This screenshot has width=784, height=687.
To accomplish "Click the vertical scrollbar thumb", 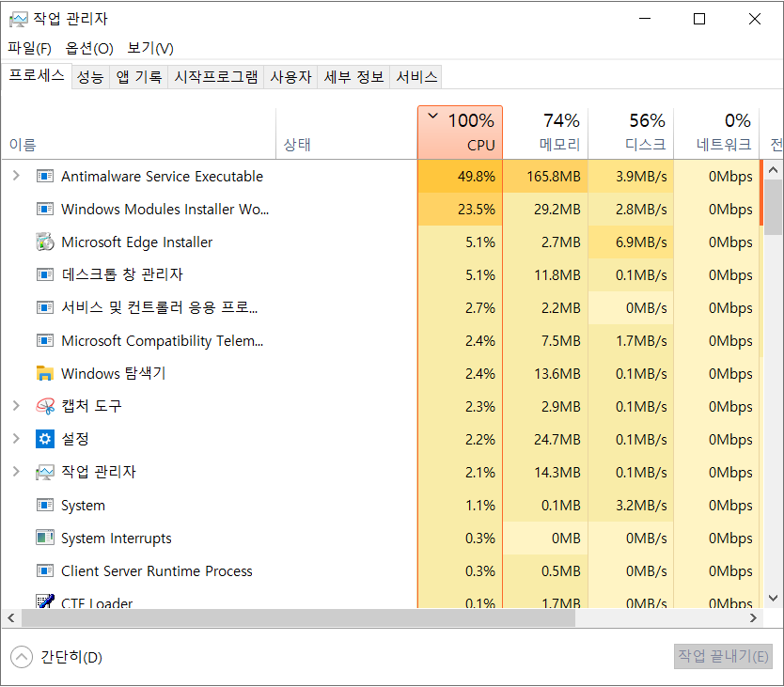I will (x=773, y=207).
